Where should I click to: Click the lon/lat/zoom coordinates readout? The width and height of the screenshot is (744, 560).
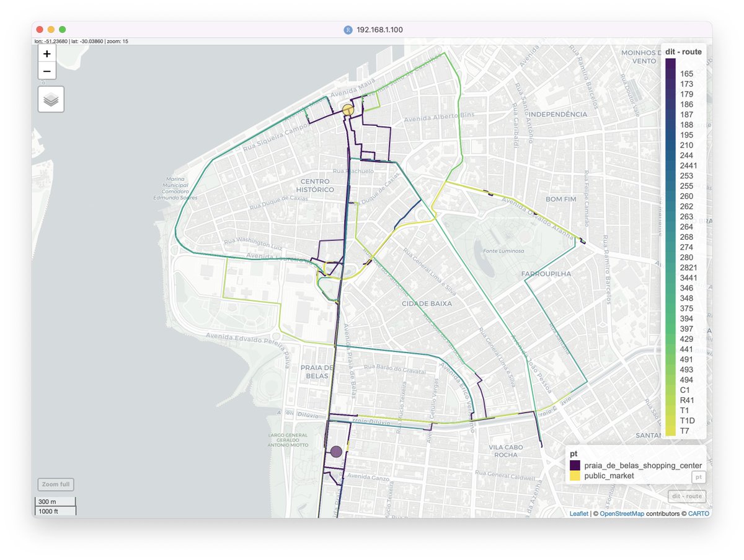pyautogui.click(x=81, y=42)
